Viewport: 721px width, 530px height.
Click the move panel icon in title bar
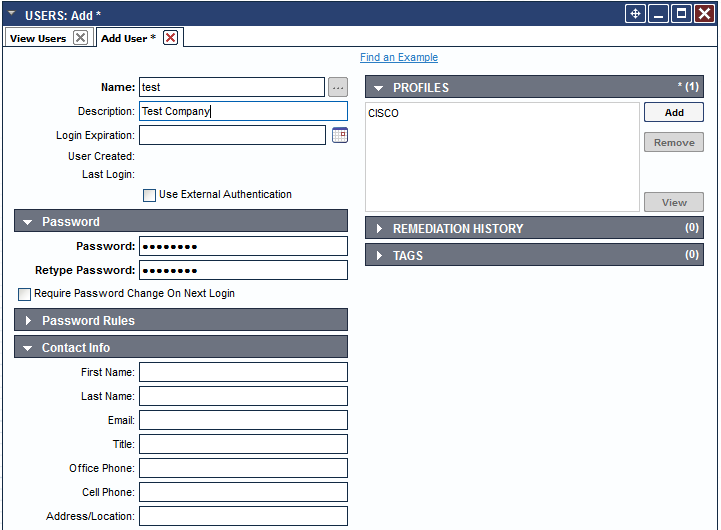[634, 13]
